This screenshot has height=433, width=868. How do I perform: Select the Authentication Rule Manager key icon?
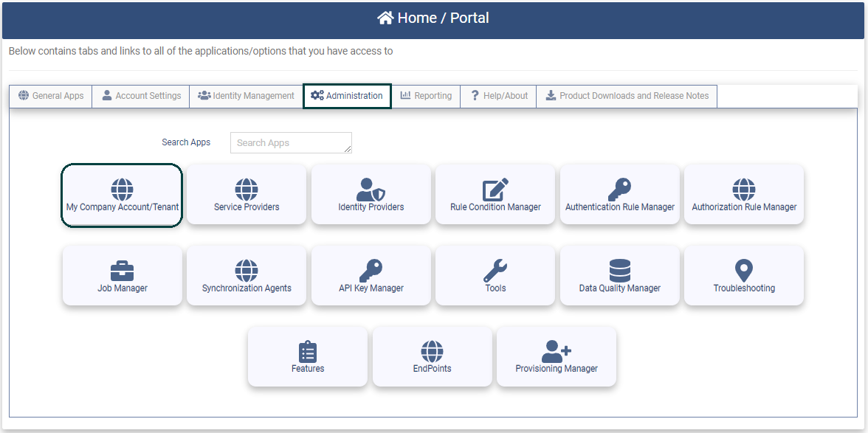click(619, 194)
